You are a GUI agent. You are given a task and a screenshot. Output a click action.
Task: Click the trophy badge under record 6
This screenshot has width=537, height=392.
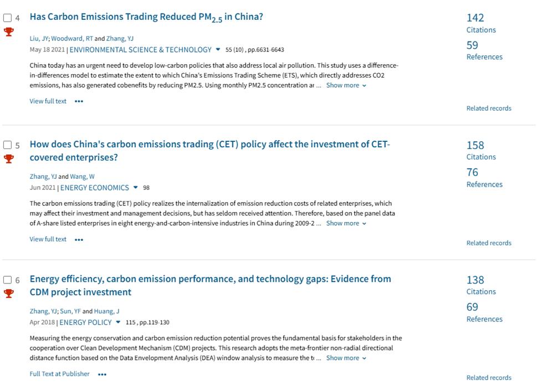click(9, 293)
